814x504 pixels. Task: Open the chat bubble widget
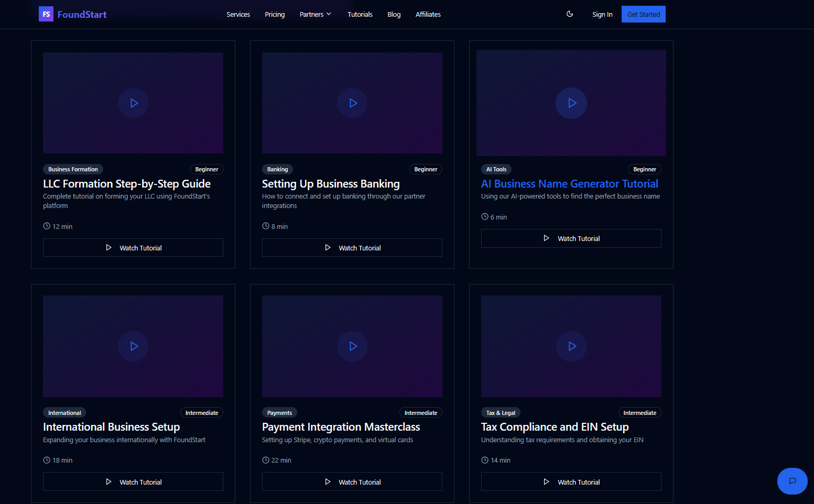tap(792, 481)
